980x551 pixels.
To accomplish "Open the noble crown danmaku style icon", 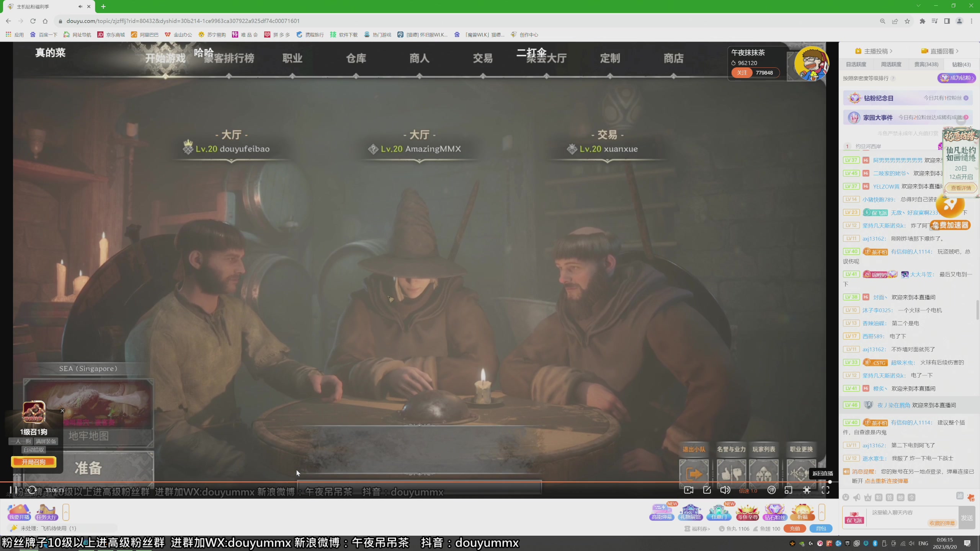I will pos(868,497).
